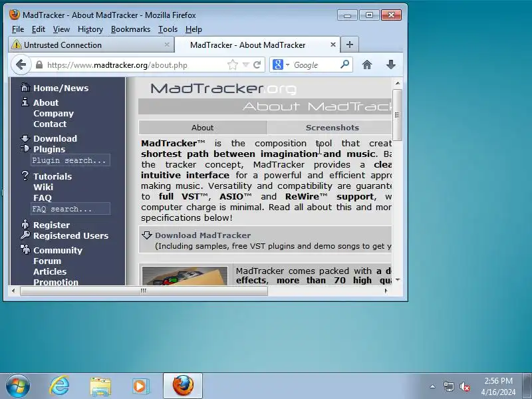Viewport: 532px width, 399px height.
Task: Click the Firefox back arrow button
Action: (x=21, y=65)
